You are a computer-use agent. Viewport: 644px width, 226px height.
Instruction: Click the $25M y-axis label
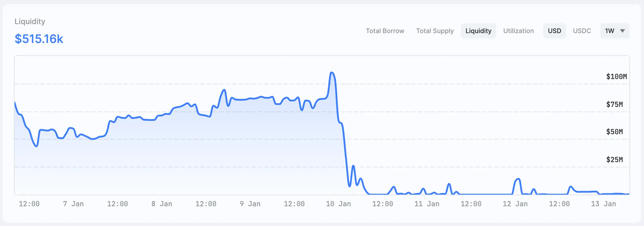coord(614,160)
